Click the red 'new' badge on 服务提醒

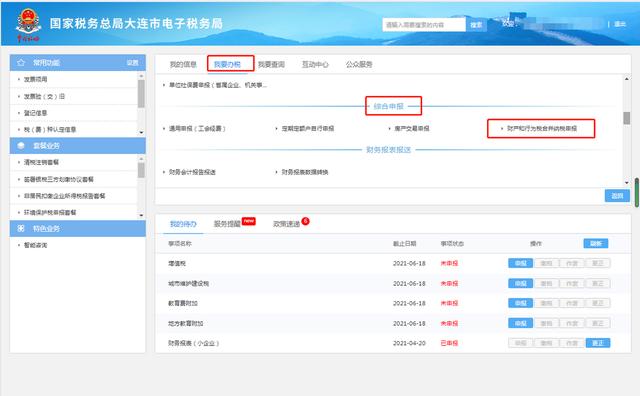pyautogui.click(x=249, y=221)
